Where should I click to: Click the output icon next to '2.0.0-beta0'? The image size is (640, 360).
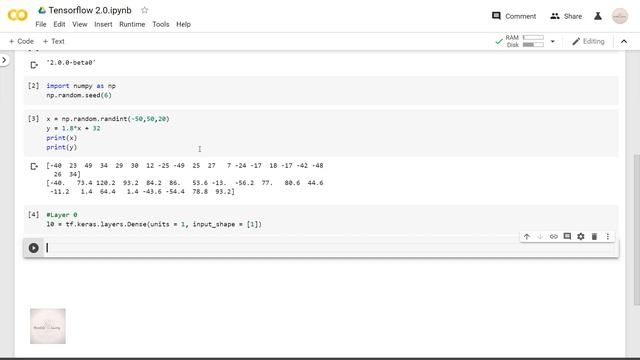pos(34,64)
